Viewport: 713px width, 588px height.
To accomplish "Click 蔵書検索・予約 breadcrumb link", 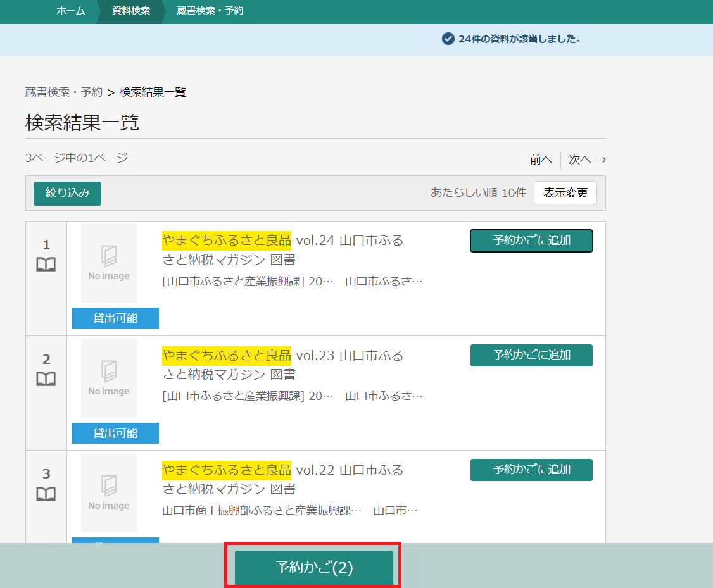I will [x=63, y=92].
